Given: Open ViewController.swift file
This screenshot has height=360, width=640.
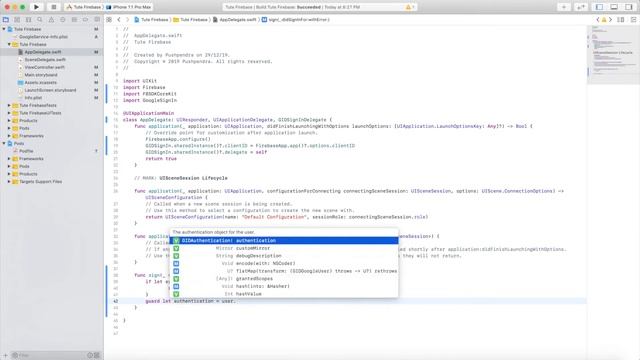Looking at the screenshot, I should coord(44,67).
